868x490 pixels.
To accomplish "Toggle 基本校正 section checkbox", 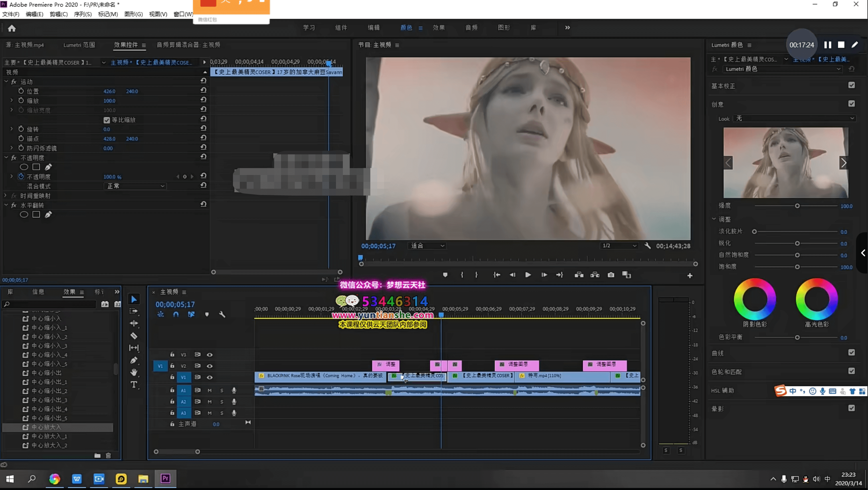I will click(x=851, y=85).
